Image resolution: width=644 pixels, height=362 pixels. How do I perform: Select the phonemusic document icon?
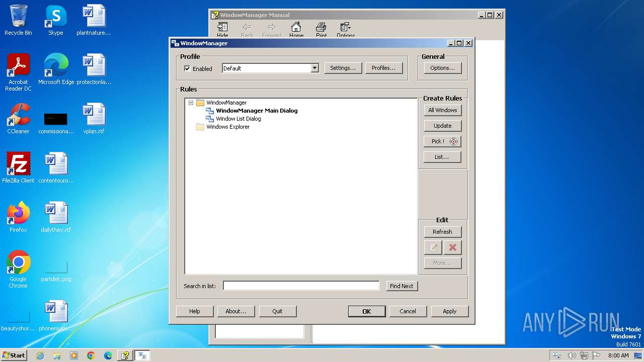pos(56,316)
